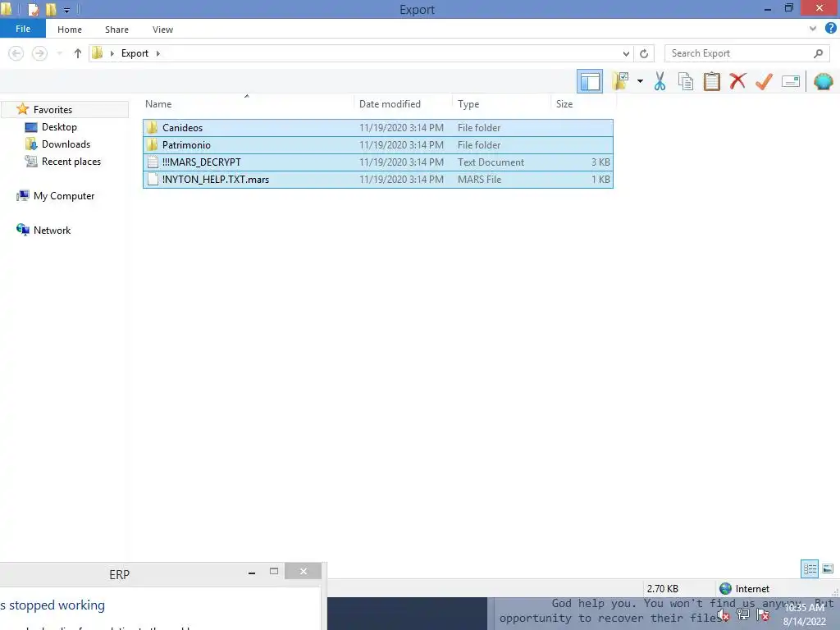840x630 pixels.
Task: Click the search magnifier icon
Action: (818, 53)
